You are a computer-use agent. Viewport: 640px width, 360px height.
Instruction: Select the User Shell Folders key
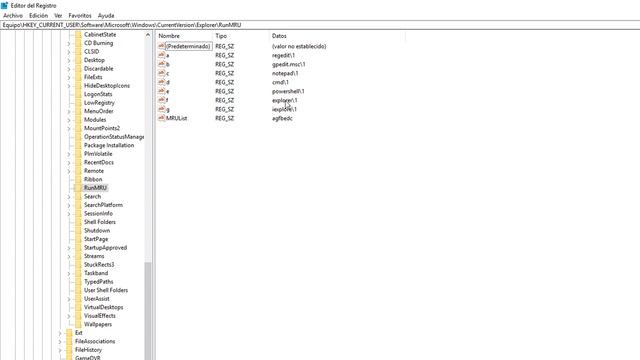tap(106, 290)
